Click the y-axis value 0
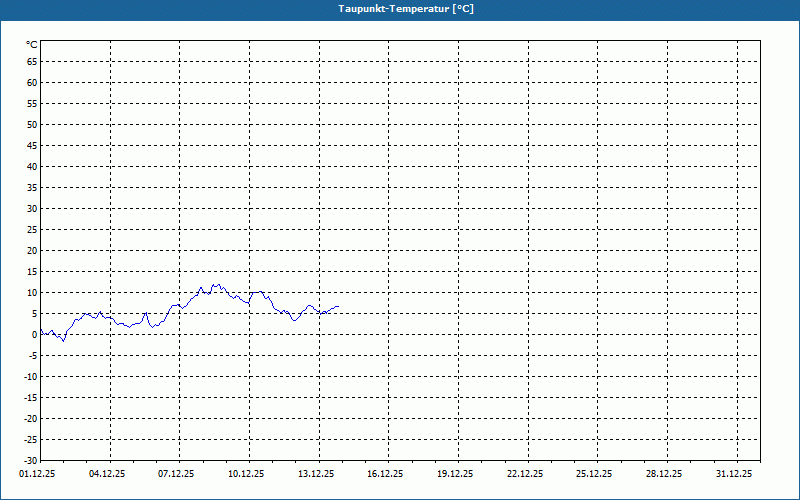This screenshot has width=800, height=500. (35, 335)
